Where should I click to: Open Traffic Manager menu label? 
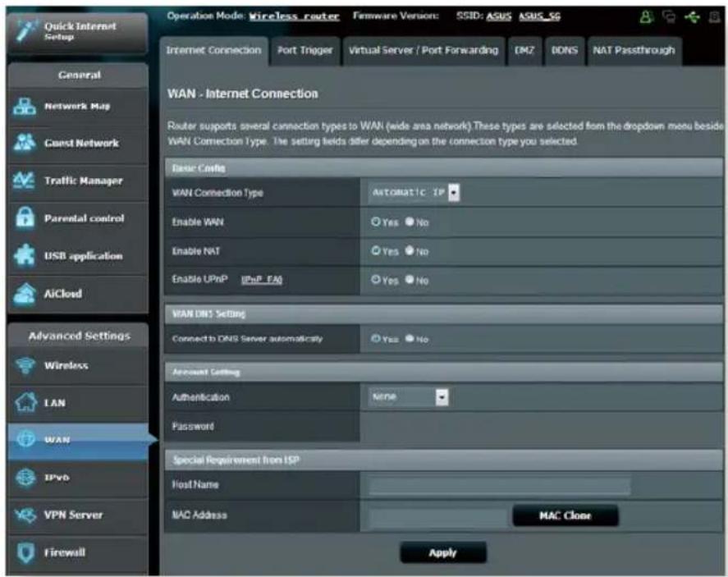coord(84,181)
